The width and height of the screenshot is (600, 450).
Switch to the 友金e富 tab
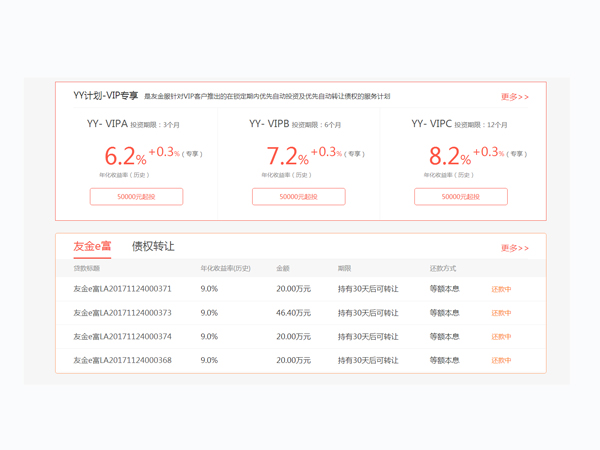pos(92,246)
